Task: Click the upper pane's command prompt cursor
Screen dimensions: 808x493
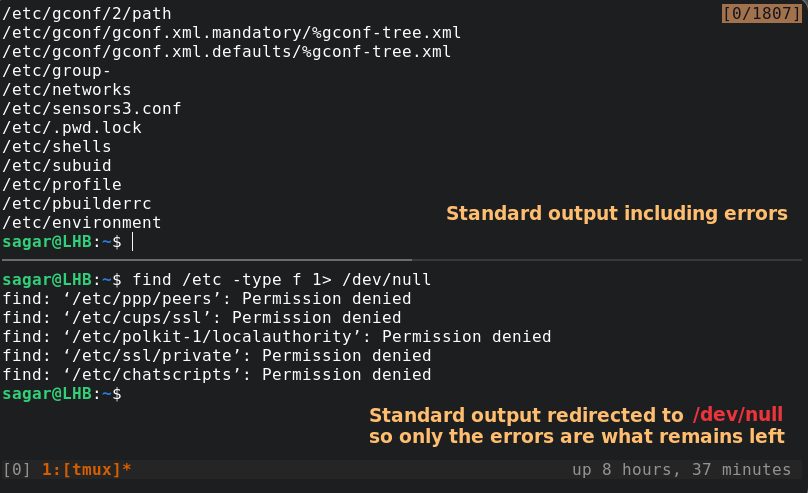Action: point(132,242)
